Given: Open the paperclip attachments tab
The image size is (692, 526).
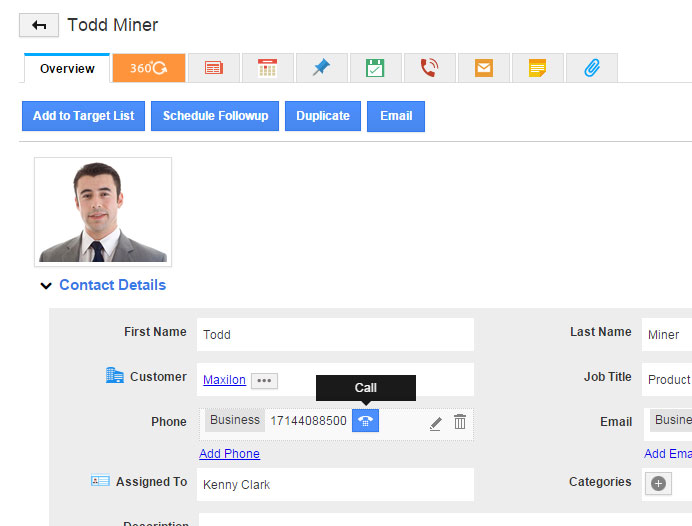Looking at the screenshot, I should (x=591, y=69).
